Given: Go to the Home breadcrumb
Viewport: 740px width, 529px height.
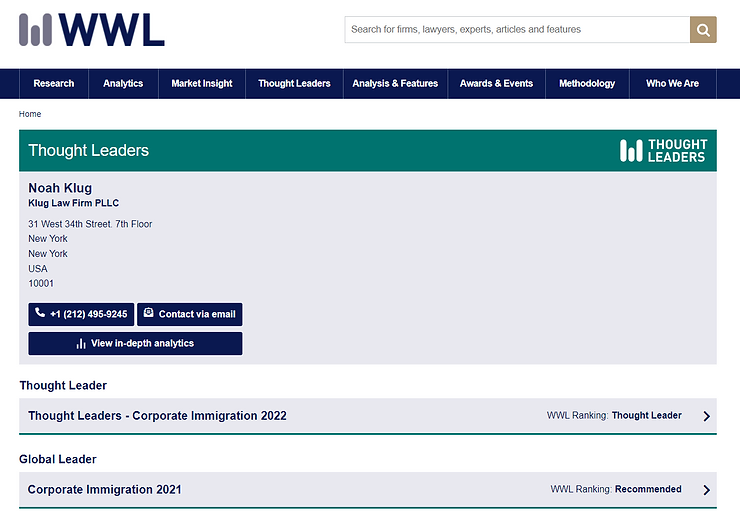Looking at the screenshot, I should pos(30,114).
